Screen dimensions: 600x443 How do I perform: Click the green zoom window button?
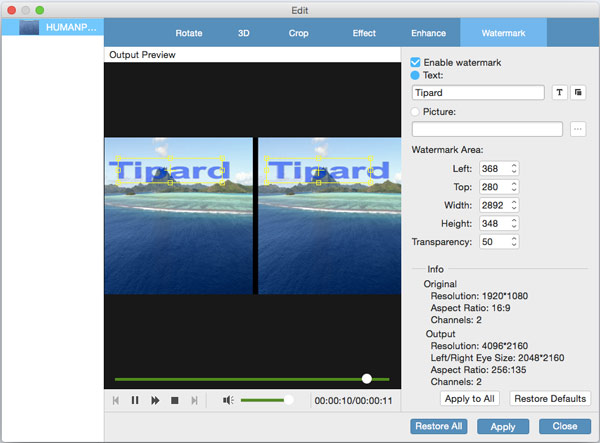39,10
